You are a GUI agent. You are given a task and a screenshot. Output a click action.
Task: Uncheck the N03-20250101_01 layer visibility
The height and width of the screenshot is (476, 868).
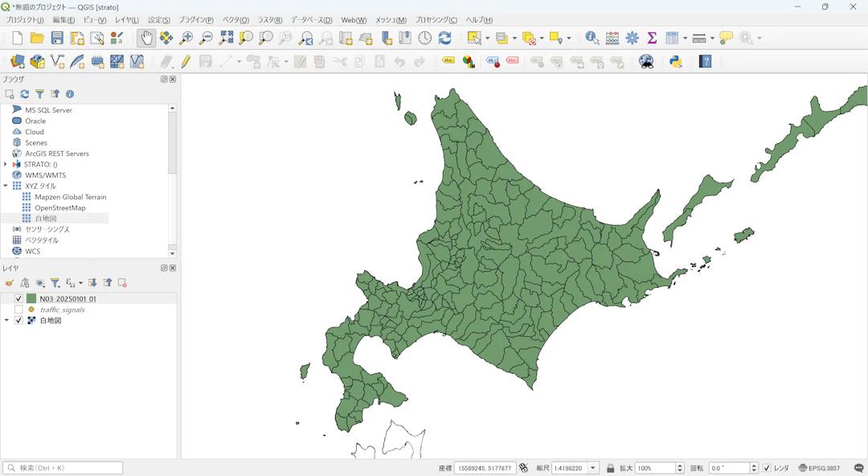pyautogui.click(x=18, y=299)
